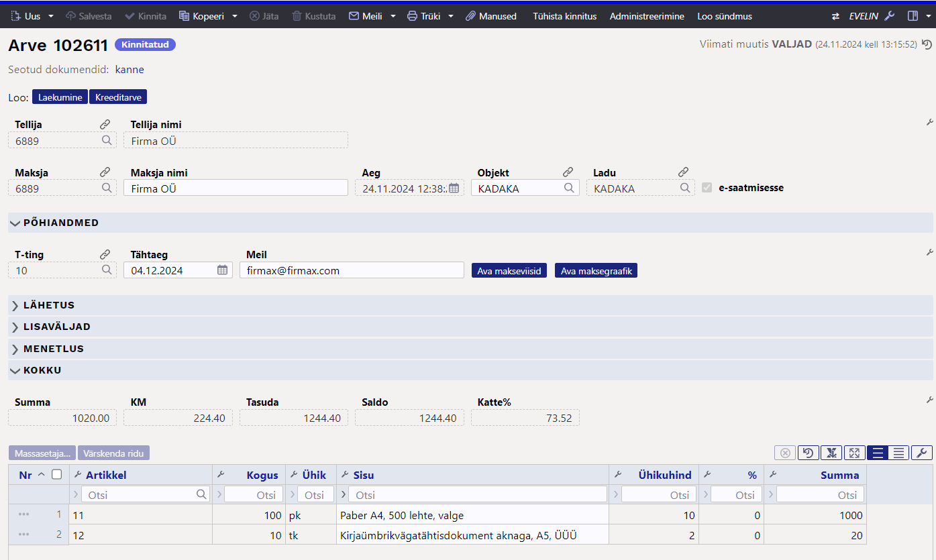The image size is (936, 560).
Task: Click the history clock icon beside last-modified date
Action: click(x=927, y=44)
